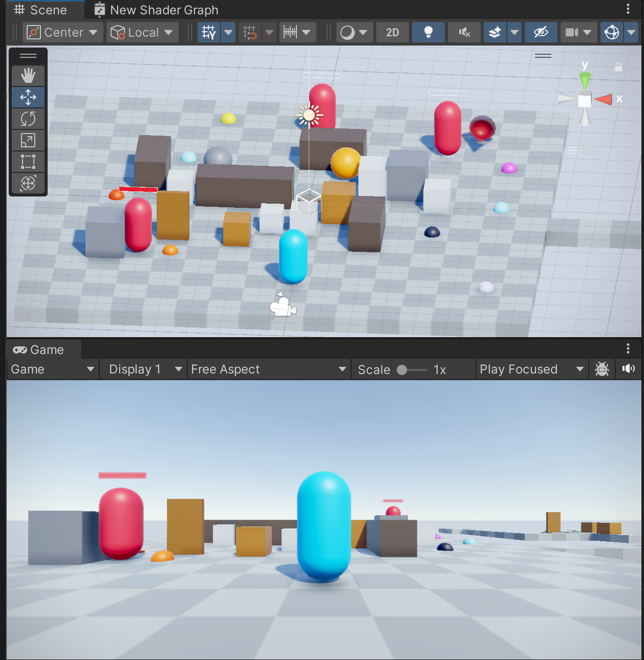Expand the gizmos dropdown arrow
Image resolution: width=644 pixels, height=660 pixels.
(x=631, y=32)
